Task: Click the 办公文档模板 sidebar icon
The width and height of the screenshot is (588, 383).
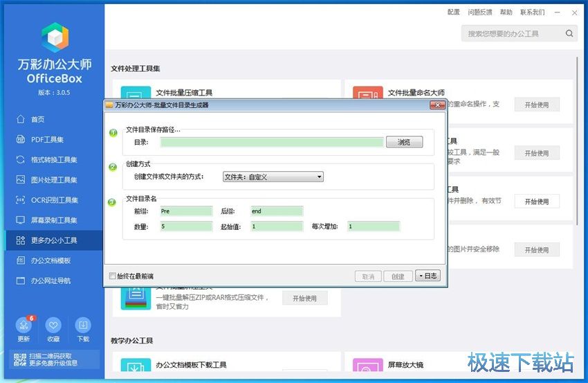Action: click(x=21, y=260)
